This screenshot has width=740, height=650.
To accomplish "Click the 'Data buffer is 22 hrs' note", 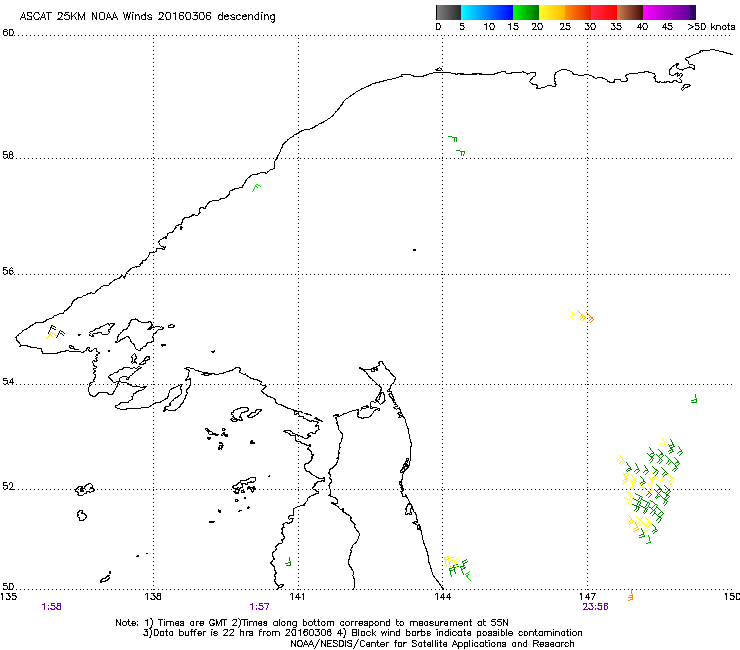I will [362, 633].
